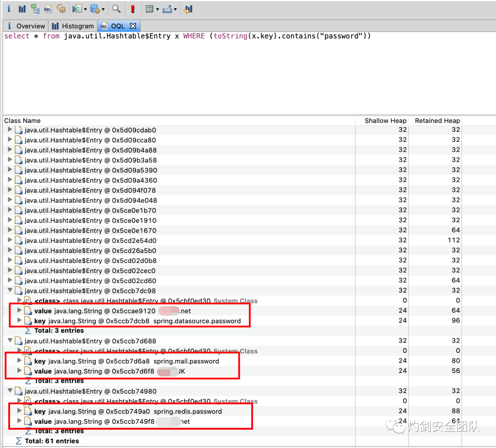The width and height of the screenshot is (496, 448).
Task: Expand Hashtable$Entry @ 0x5d09cdab0 row
Action: coord(10,129)
